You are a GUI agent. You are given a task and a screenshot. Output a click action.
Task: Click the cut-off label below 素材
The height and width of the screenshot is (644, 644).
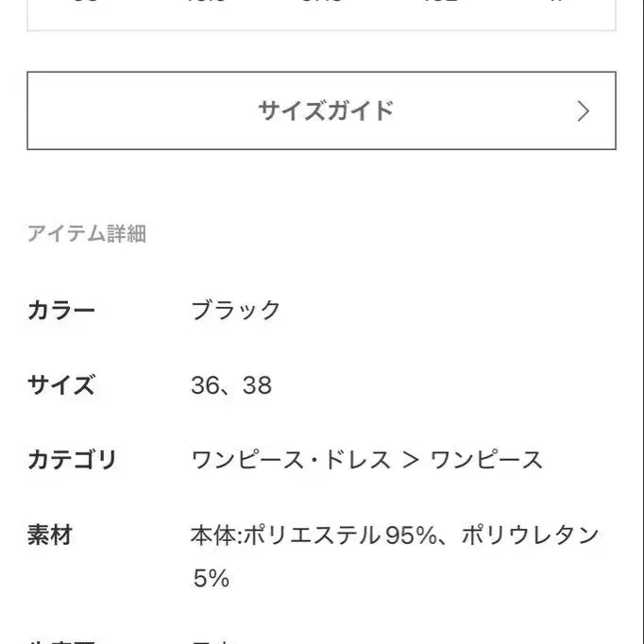[x=61, y=639]
